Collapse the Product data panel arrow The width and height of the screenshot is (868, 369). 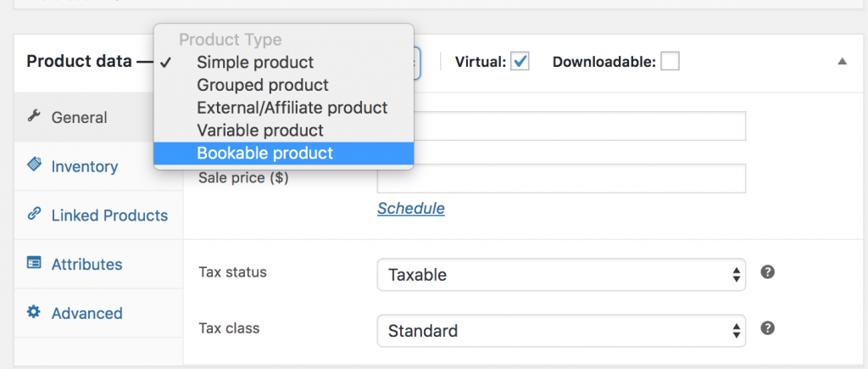click(x=842, y=62)
